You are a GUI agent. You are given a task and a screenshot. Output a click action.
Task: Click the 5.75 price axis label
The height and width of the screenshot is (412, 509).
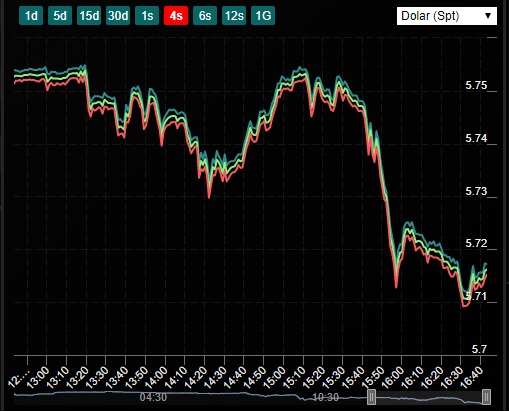[x=476, y=85]
